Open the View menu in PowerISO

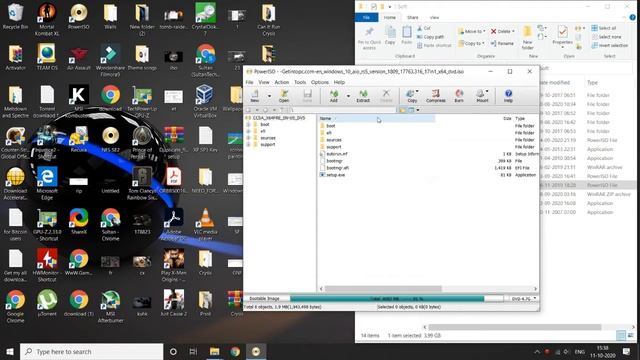click(264, 82)
